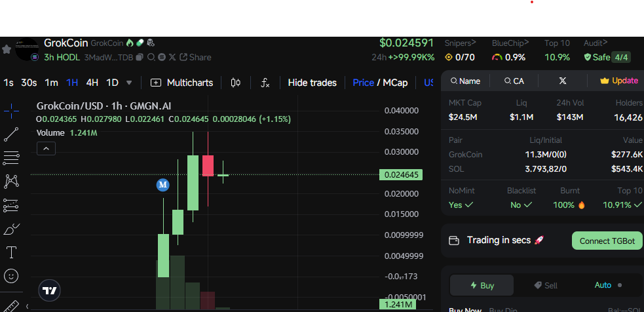Open the brush drawing tool

tap(11, 229)
